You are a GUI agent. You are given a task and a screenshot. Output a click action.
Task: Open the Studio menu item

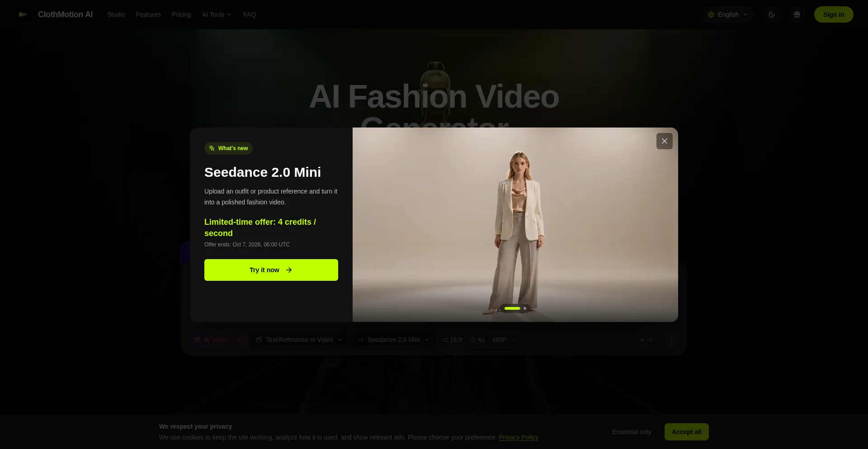point(116,14)
